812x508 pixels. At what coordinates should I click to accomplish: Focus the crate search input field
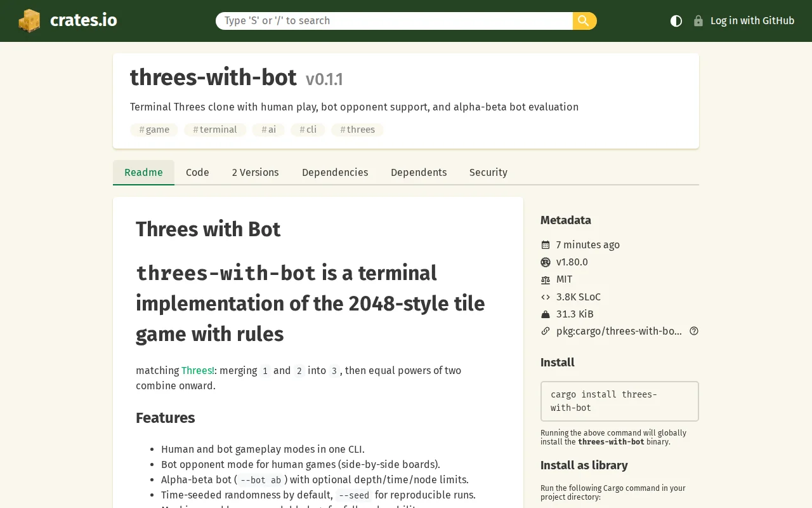coord(394,21)
